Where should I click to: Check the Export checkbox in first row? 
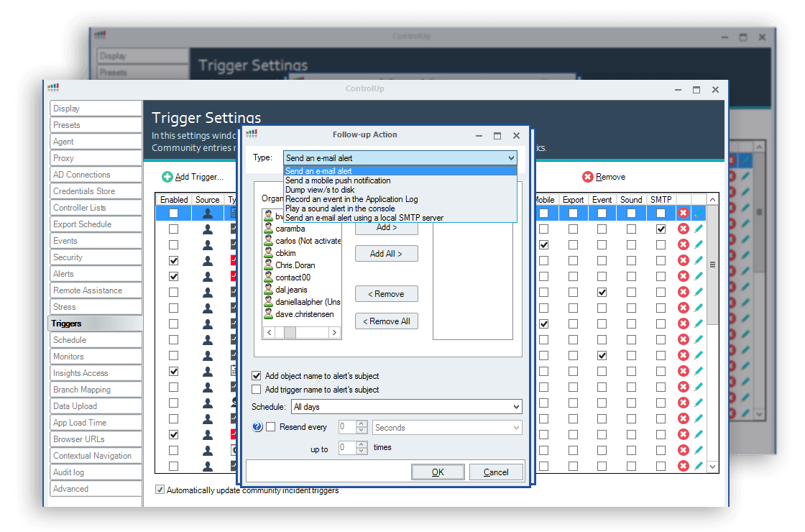[x=573, y=213]
